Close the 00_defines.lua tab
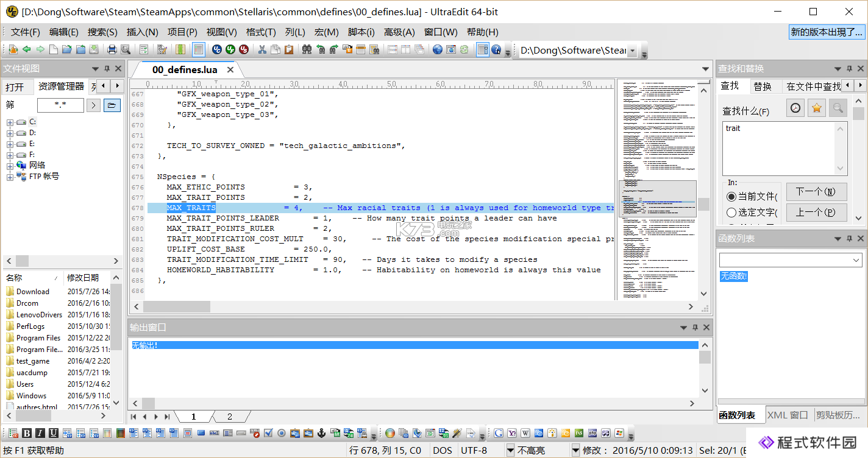The width and height of the screenshot is (868, 458). 230,70
